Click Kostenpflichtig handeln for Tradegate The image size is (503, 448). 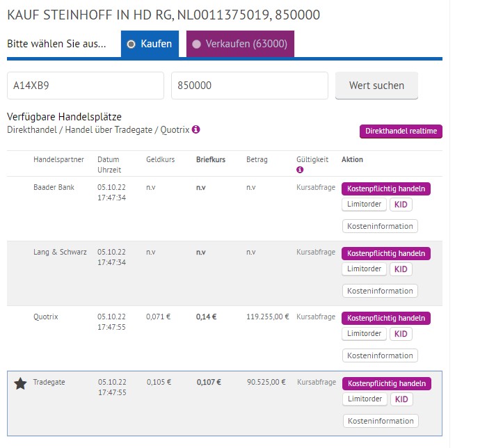[386, 383]
